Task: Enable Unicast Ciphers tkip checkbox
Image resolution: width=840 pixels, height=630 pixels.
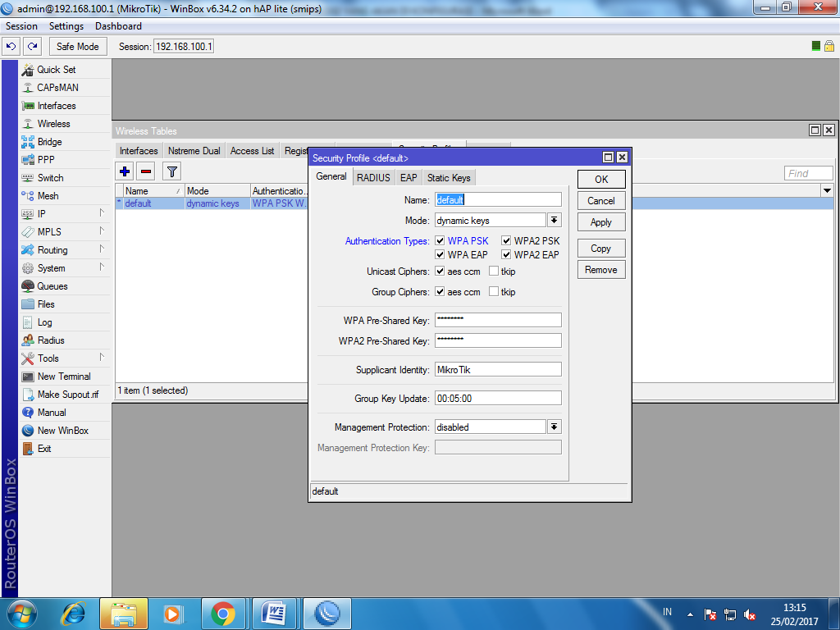Action: tap(493, 271)
